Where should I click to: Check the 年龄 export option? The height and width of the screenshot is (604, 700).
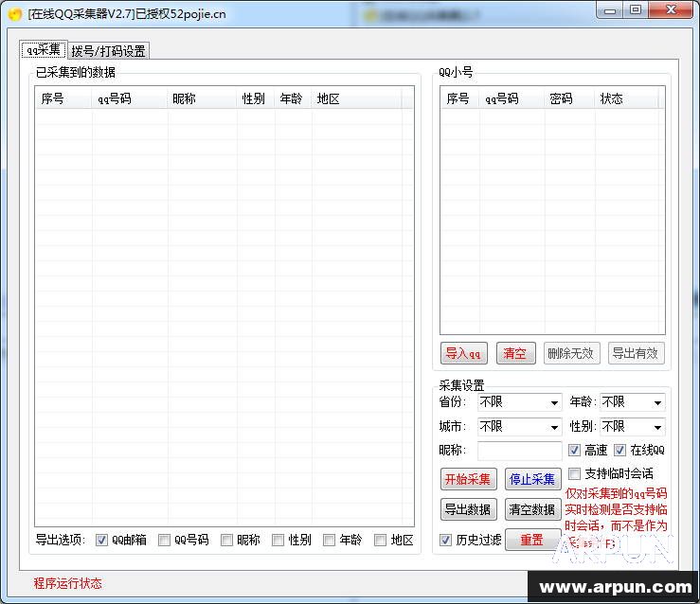tap(329, 540)
